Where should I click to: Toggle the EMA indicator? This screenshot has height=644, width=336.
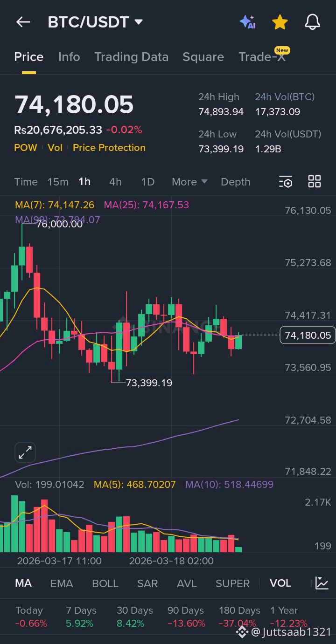coord(62,583)
